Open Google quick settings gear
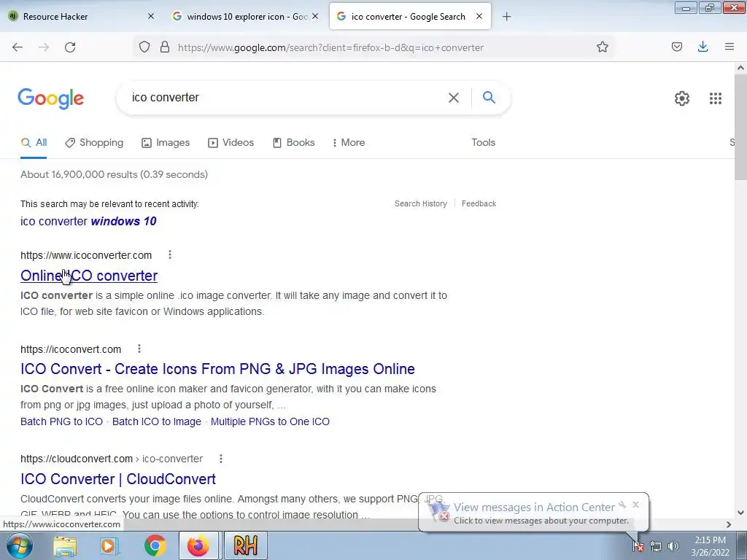Image resolution: width=747 pixels, height=560 pixels. [x=682, y=98]
